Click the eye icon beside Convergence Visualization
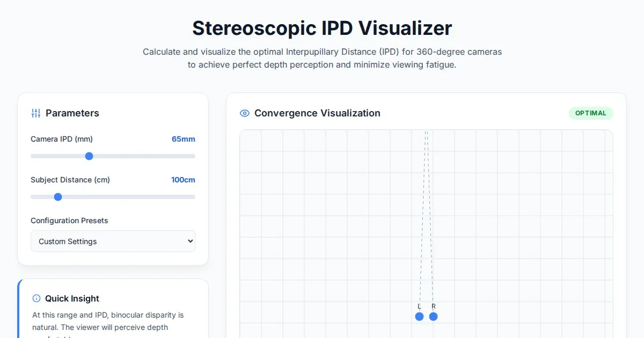Viewport: 644px width, 338px height. [x=245, y=113]
